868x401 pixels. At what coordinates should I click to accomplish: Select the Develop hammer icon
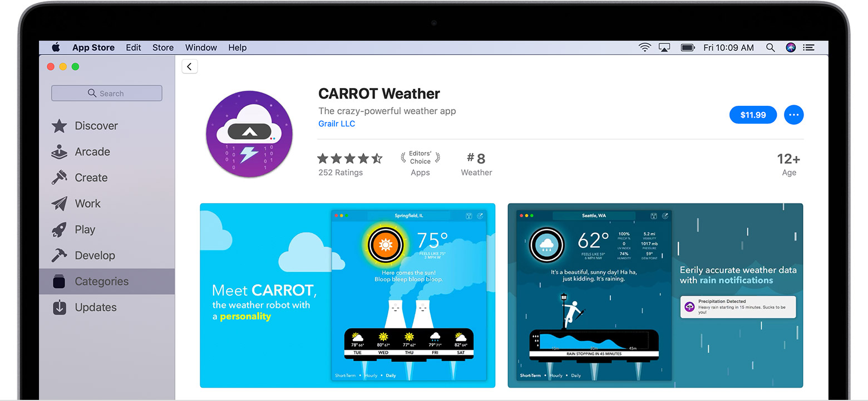[60, 256]
